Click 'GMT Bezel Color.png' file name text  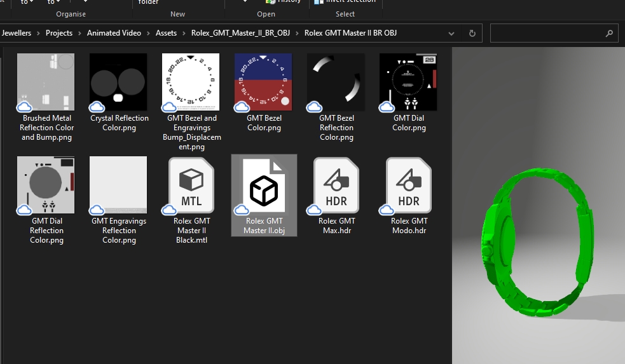click(x=264, y=123)
